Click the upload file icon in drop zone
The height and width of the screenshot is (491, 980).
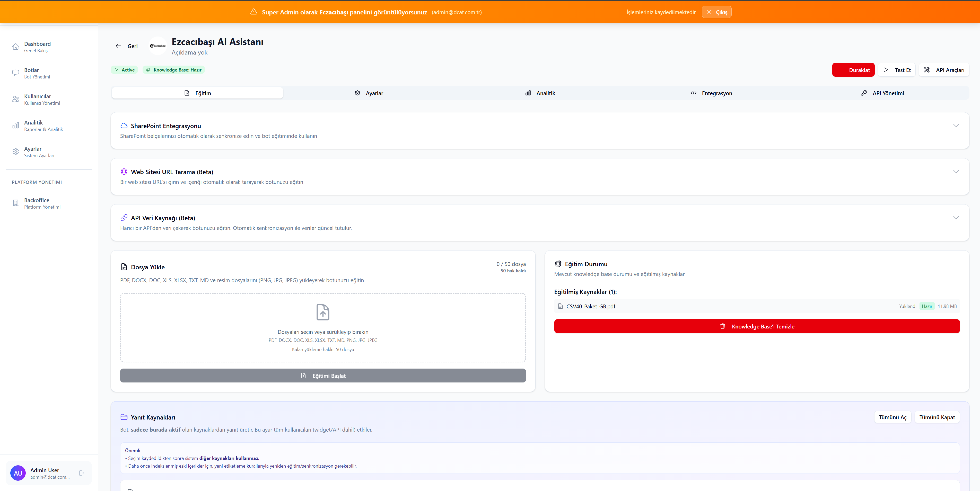323,312
